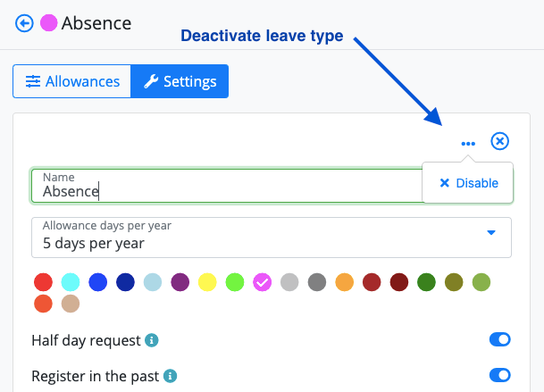The height and width of the screenshot is (392, 544).
Task: Click the dropdown arrow for allowance days
Action: click(491, 232)
